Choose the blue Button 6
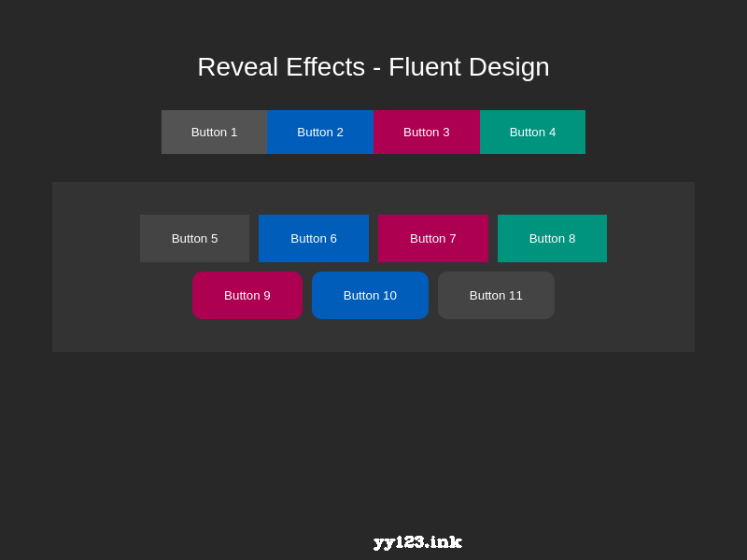 314,239
